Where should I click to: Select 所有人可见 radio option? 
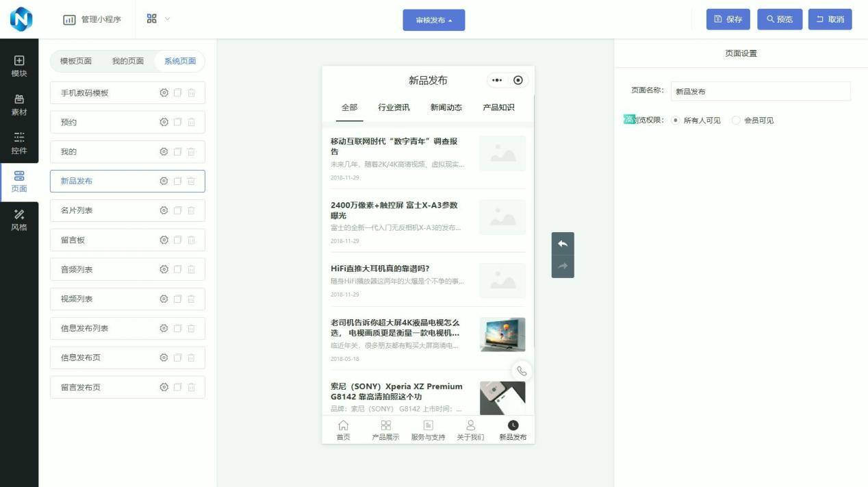click(x=676, y=121)
